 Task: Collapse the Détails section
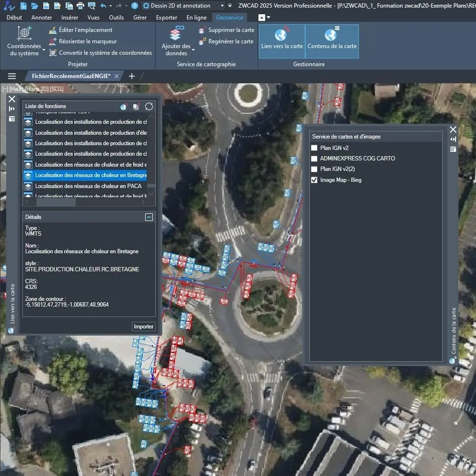coord(149,217)
